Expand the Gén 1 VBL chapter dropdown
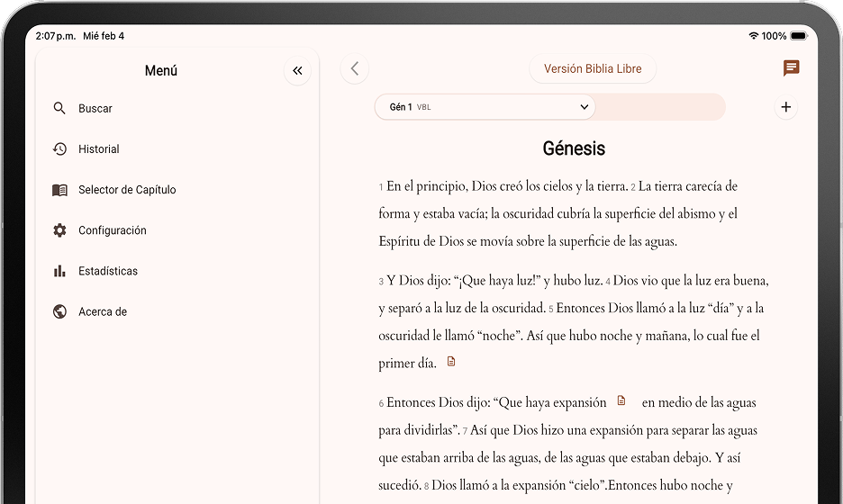 point(485,107)
